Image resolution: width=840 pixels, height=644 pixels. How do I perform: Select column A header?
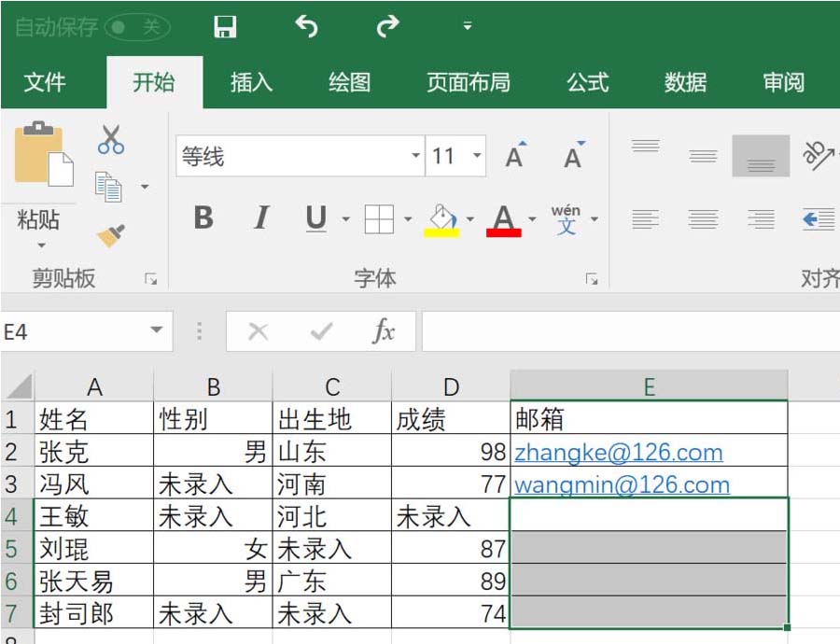(94, 385)
